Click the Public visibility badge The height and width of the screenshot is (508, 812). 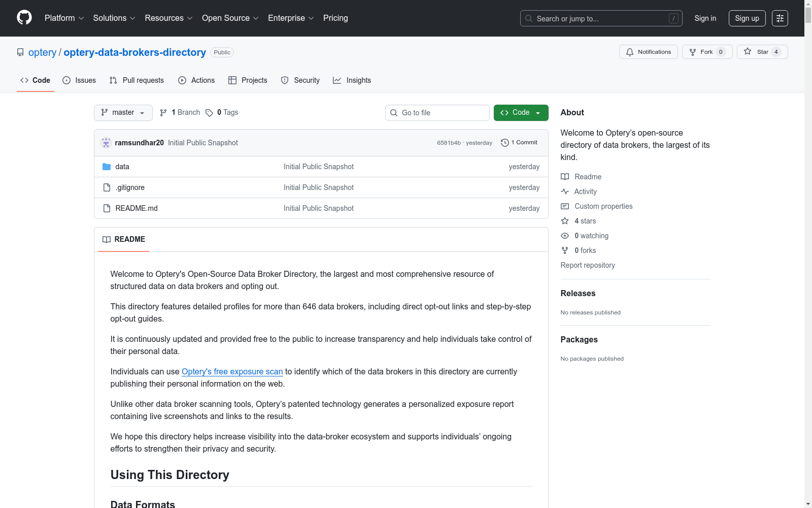pos(222,52)
